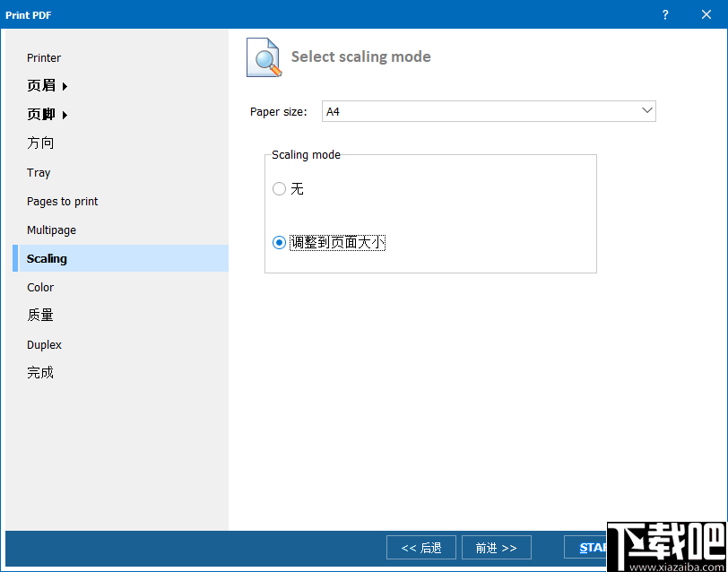
Task: Open the Duplex settings section
Action: pyautogui.click(x=44, y=344)
